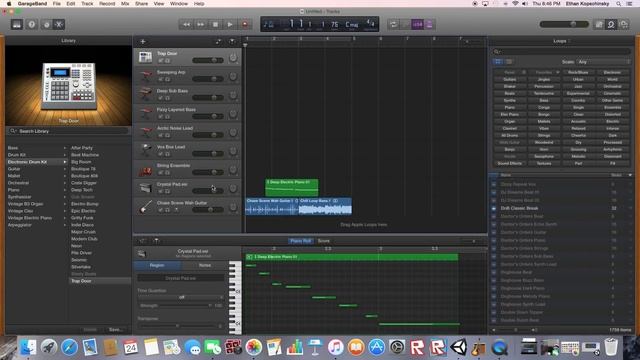The height and width of the screenshot is (360, 640).
Task: Open Smart Controls button in toolbar
Action: pos(46,24)
